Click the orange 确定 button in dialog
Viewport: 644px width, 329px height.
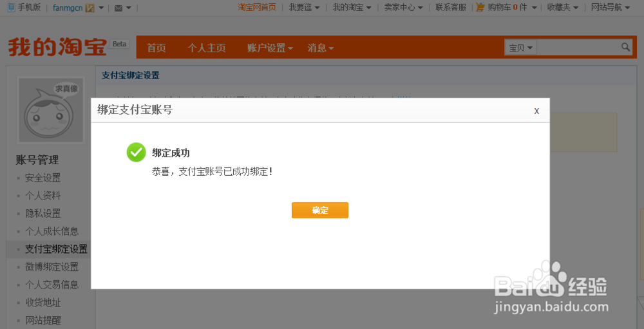[320, 211]
